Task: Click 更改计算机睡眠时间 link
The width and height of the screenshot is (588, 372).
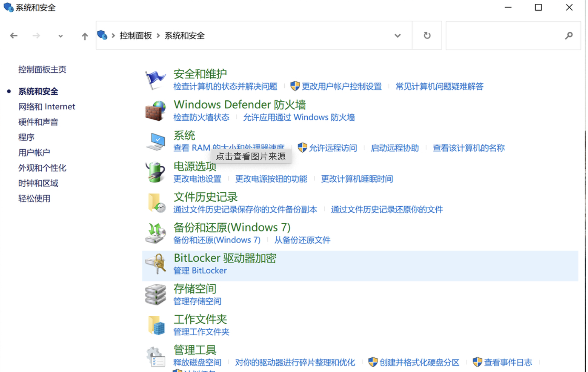Action: click(357, 179)
